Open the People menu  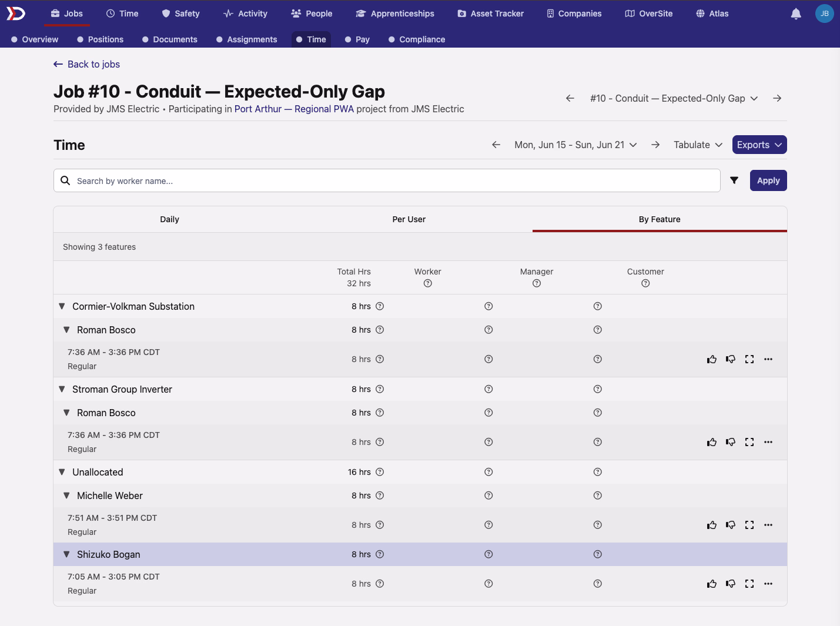click(312, 14)
